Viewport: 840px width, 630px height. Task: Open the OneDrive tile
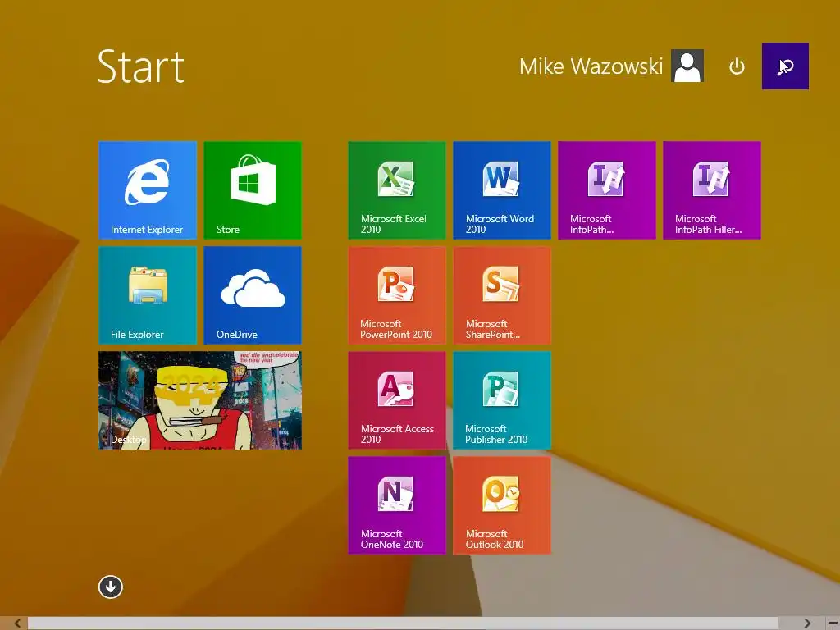point(253,295)
